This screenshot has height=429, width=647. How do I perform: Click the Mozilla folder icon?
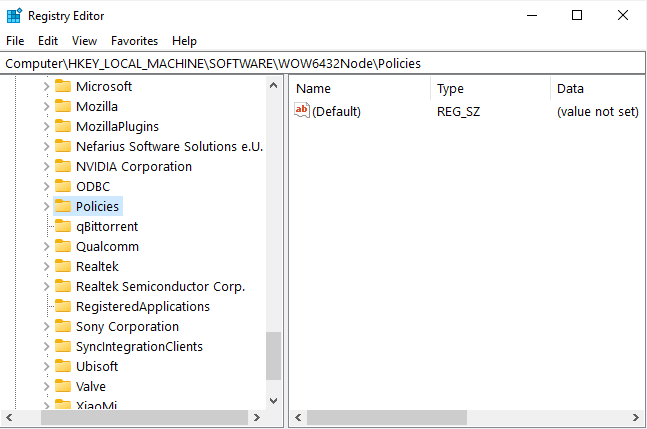pyautogui.click(x=63, y=106)
